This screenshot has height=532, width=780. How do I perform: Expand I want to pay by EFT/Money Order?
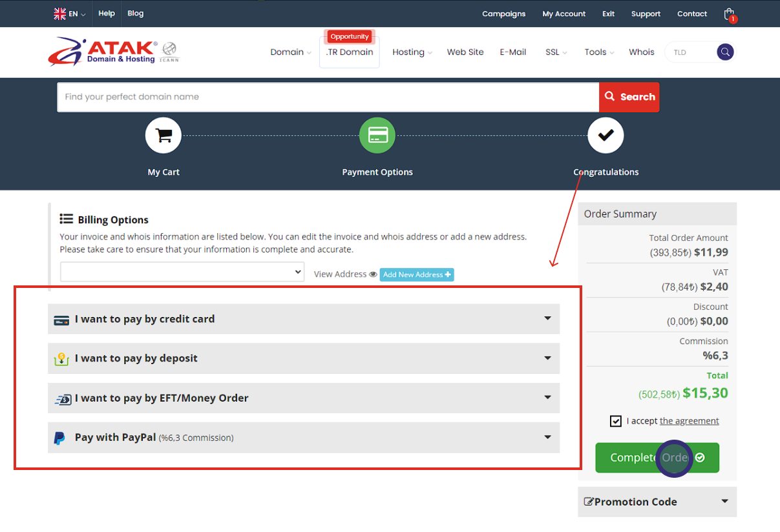tap(304, 398)
